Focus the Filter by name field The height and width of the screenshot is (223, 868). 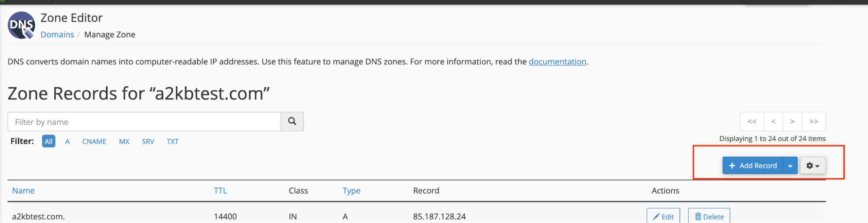pyautogui.click(x=144, y=122)
